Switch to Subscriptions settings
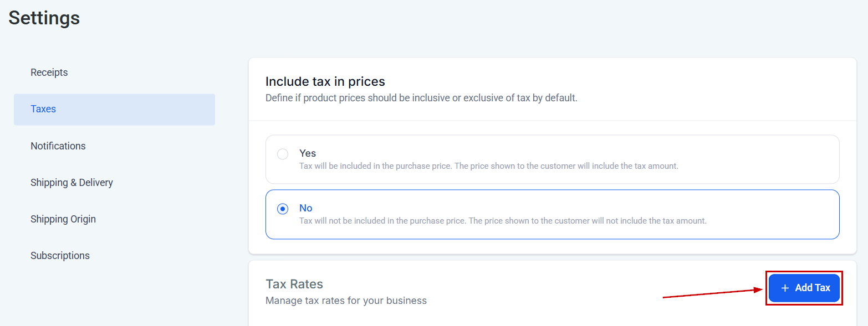Image resolution: width=868 pixels, height=326 pixels. (x=60, y=256)
